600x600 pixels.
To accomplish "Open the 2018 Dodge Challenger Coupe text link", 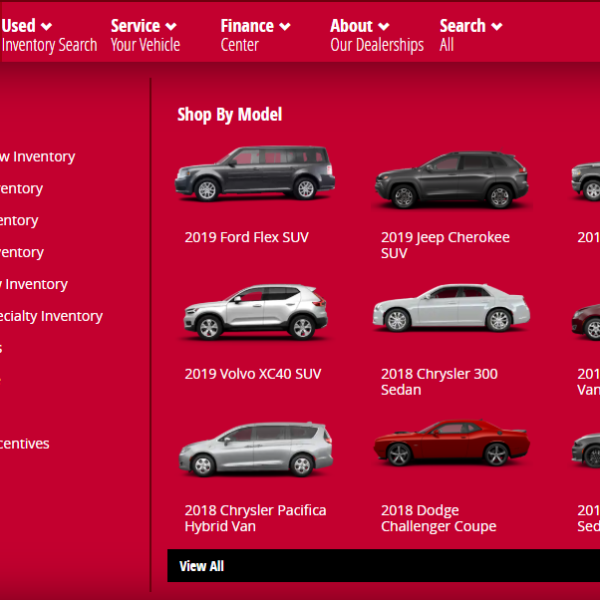I will tap(438, 518).
